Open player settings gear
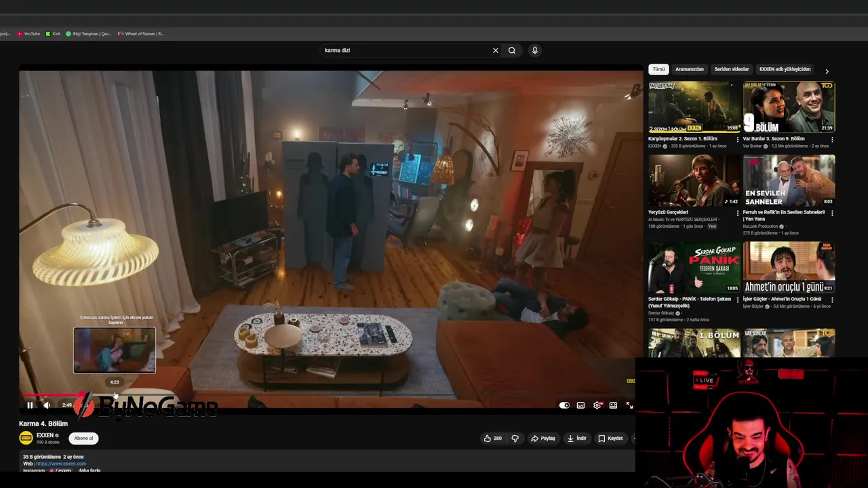868x488 pixels. point(597,405)
